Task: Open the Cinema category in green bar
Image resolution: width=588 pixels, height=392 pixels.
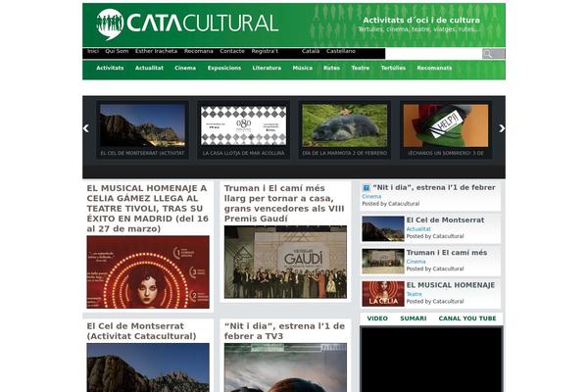Action: (185, 68)
